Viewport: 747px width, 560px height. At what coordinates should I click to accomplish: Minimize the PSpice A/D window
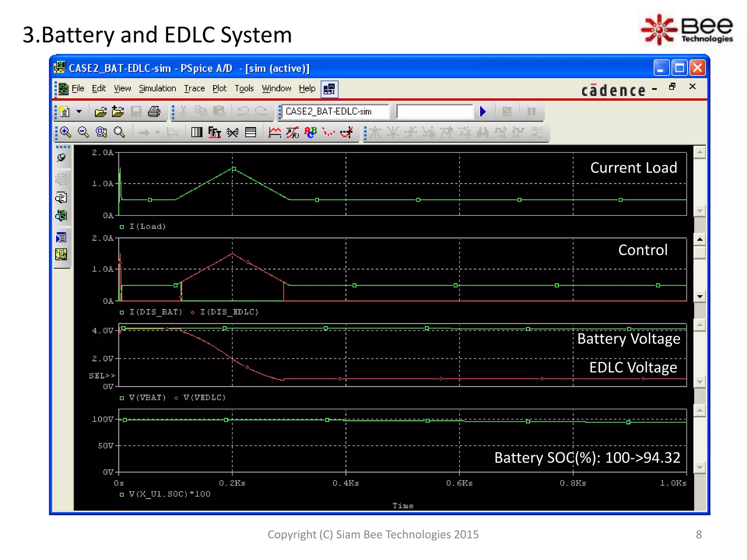(661, 68)
